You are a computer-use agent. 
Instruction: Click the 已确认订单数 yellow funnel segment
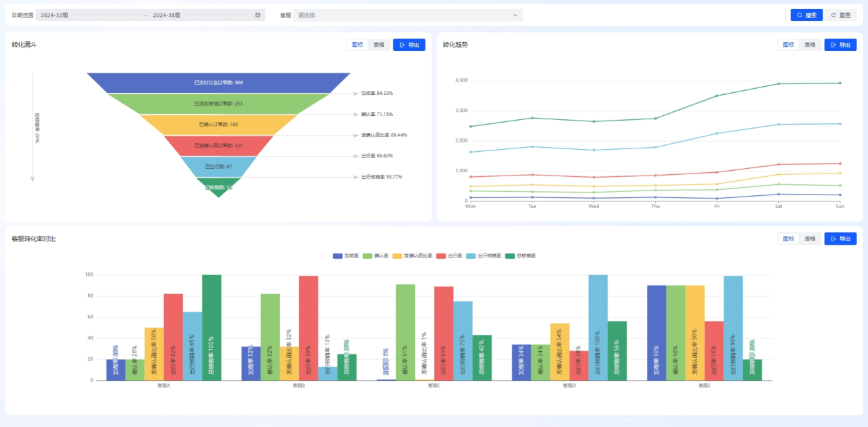(218, 125)
